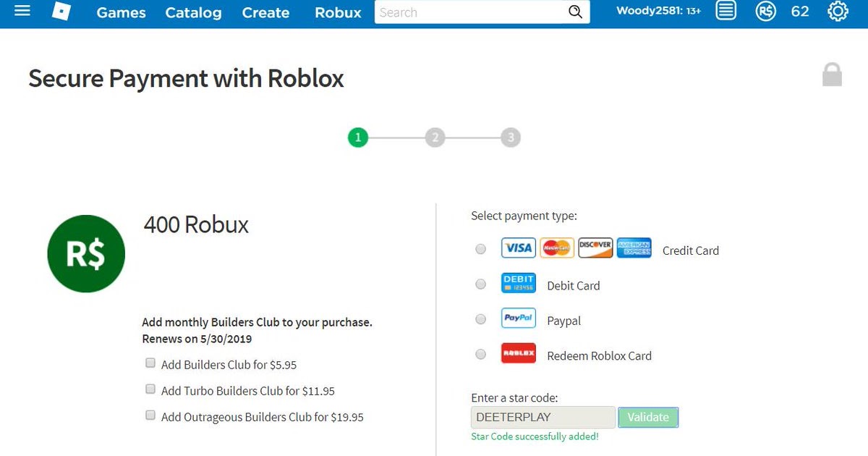
Task: Click the Debit Card label text
Action: pos(574,285)
